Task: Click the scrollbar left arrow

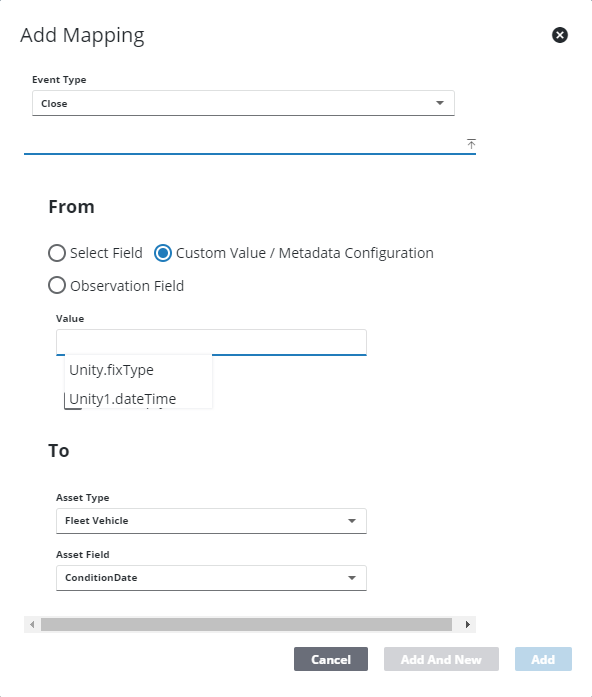Action: click(x=32, y=624)
